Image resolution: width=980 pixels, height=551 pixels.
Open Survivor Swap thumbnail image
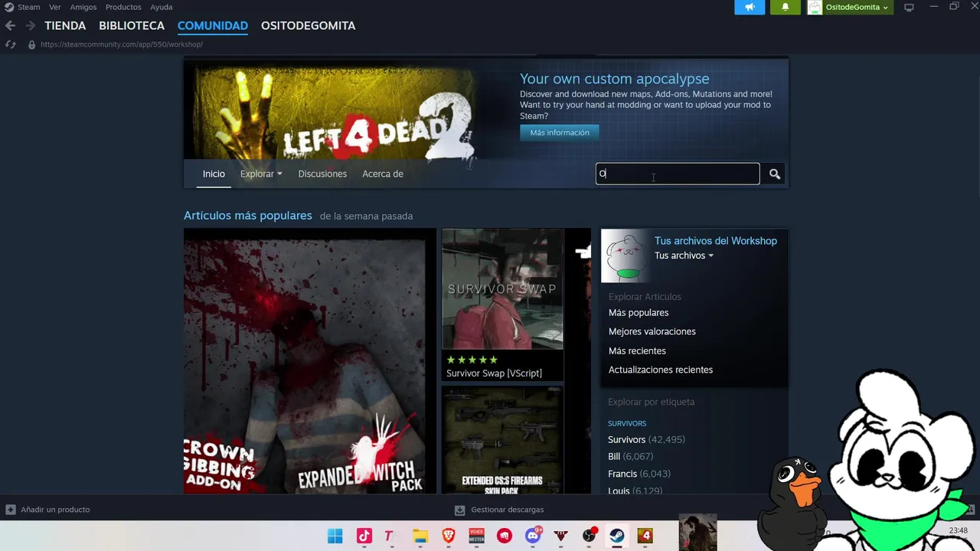(502, 289)
